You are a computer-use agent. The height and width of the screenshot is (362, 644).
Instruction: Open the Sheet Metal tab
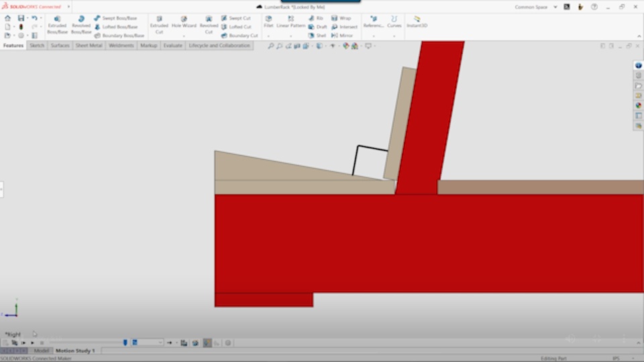pyautogui.click(x=89, y=46)
